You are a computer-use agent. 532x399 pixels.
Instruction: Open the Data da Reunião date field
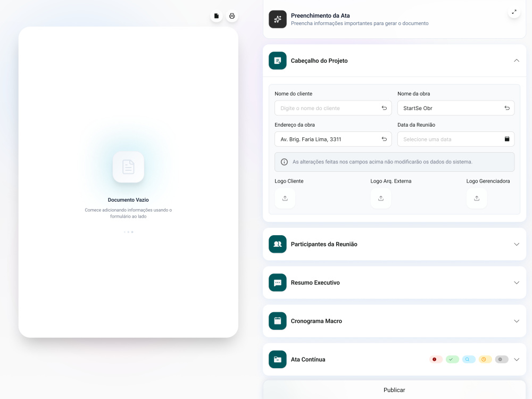(x=456, y=139)
